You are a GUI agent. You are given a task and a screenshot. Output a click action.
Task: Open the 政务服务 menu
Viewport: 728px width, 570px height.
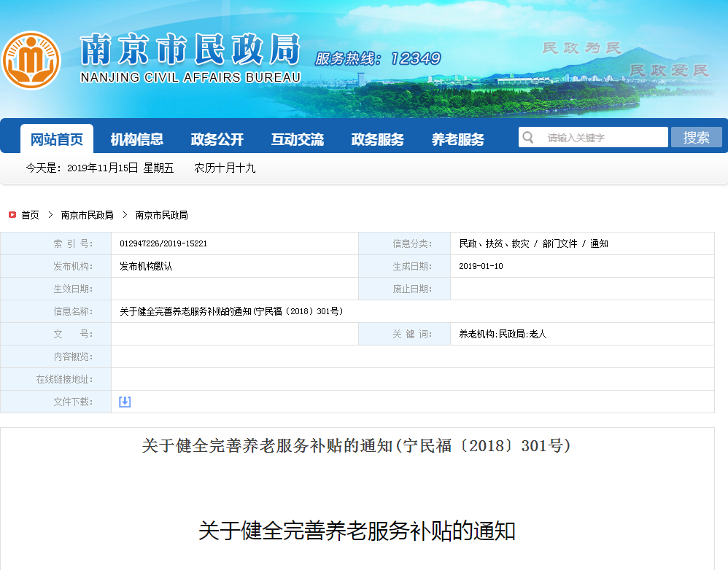[x=377, y=139]
